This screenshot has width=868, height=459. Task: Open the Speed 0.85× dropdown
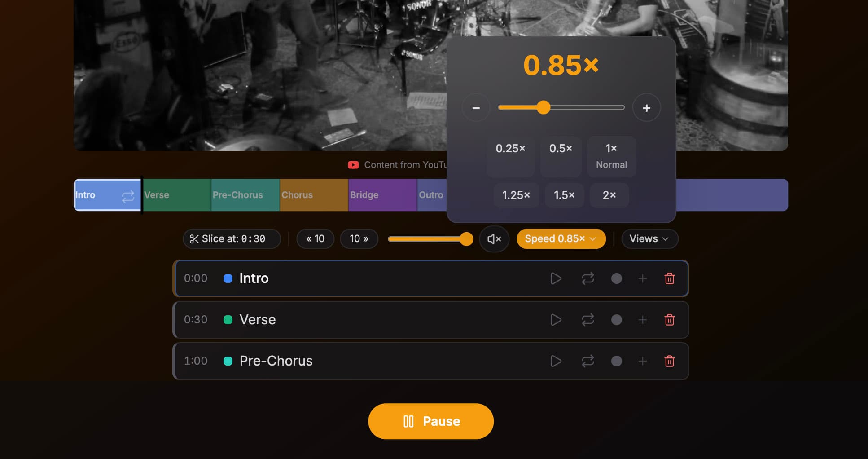561,238
